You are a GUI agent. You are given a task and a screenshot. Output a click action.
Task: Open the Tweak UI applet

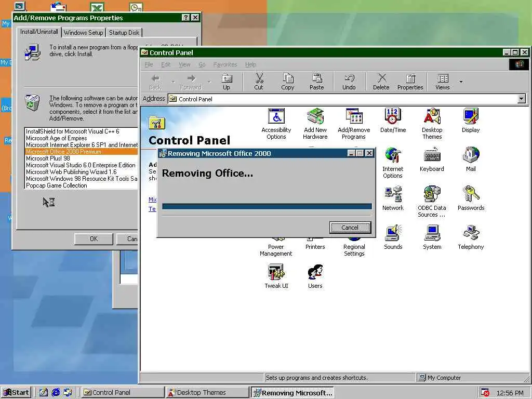tap(276, 276)
